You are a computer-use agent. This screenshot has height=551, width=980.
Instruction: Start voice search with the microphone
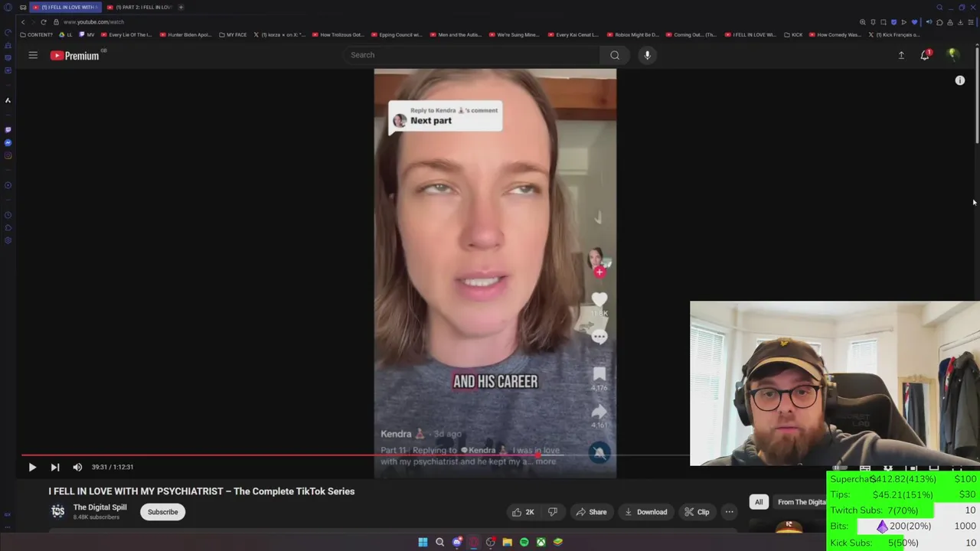tap(647, 55)
